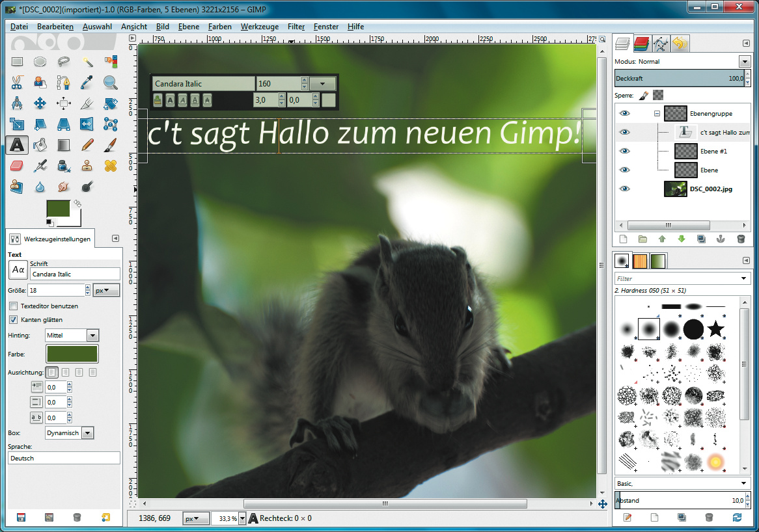
Task: Toggle visibility of the Ebene layer
Action: click(x=625, y=170)
